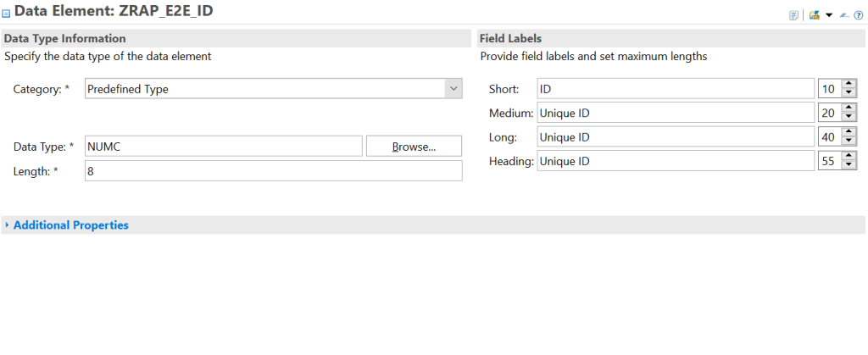Viewport: 868px width, 355px height.
Task: Click the pencil-style edit icon in the header
Action: (x=844, y=15)
